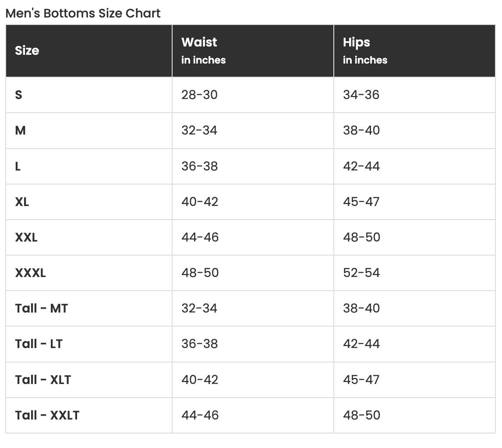Click the hips value for size L

click(x=361, y=166)
